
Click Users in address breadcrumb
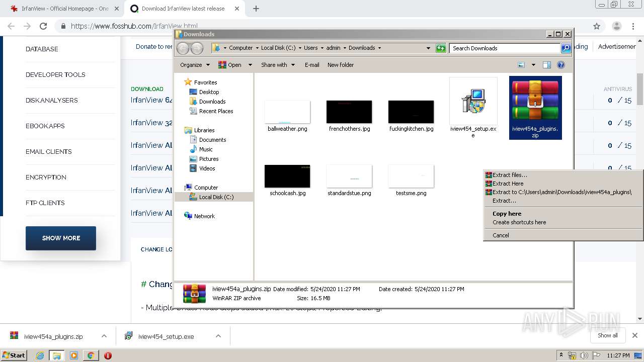coord(310,48)
